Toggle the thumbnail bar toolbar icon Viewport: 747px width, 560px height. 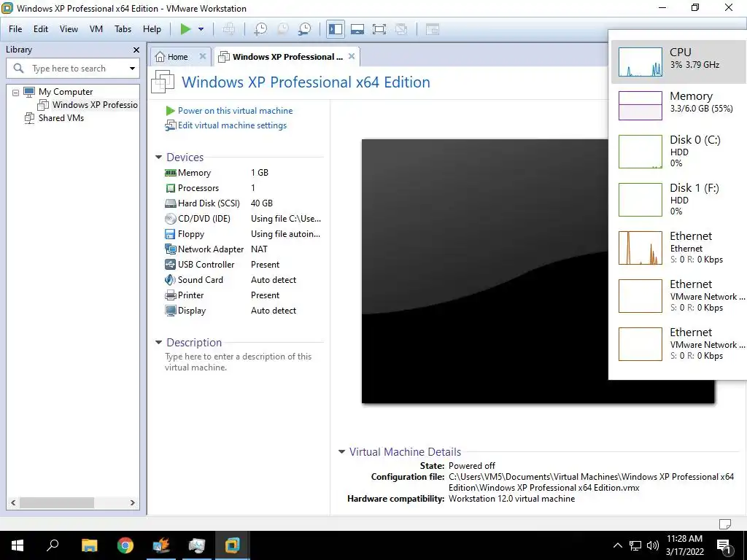tap(357, 29)
